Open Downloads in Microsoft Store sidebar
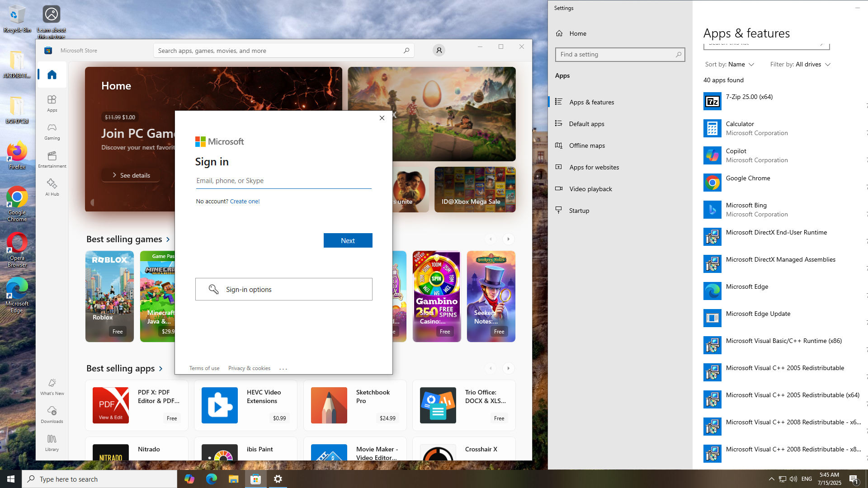The width and height of the screenshot is (868, 488). pos(52,415)
